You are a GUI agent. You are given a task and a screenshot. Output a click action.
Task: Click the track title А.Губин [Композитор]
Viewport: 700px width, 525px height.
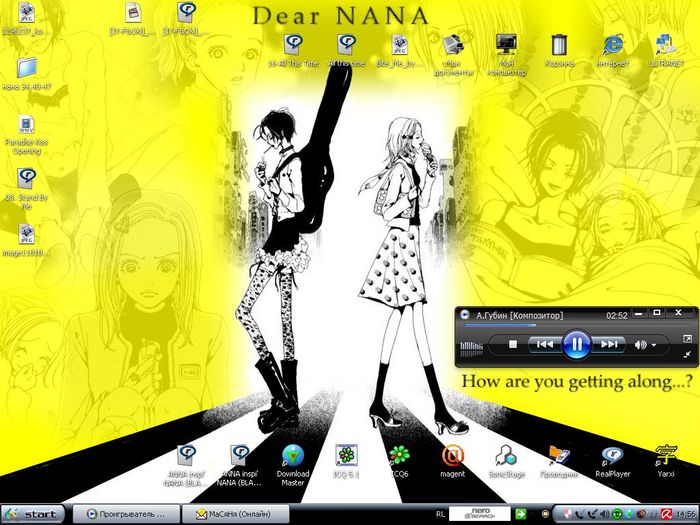point(520,316)
